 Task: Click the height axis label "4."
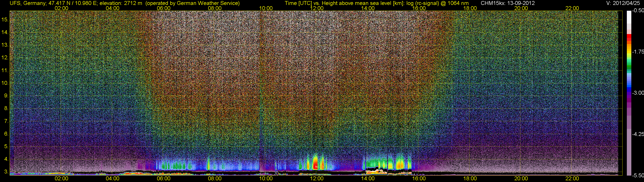[6, 159]
